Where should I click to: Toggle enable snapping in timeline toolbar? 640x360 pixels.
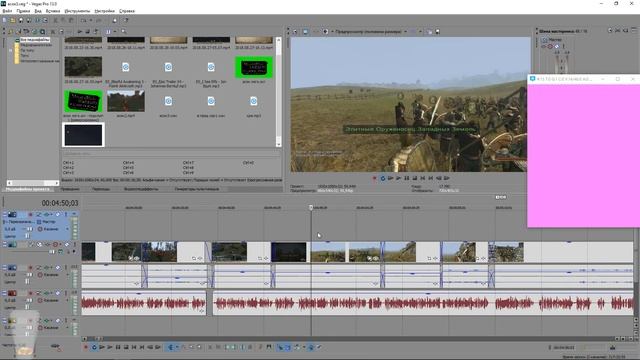(280, 347)
